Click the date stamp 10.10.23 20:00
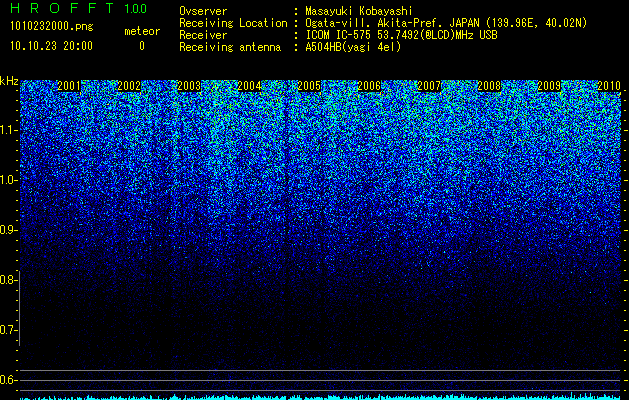Viewport: 629px width, 400px height. pyautogui.click(x=52, y=46)
